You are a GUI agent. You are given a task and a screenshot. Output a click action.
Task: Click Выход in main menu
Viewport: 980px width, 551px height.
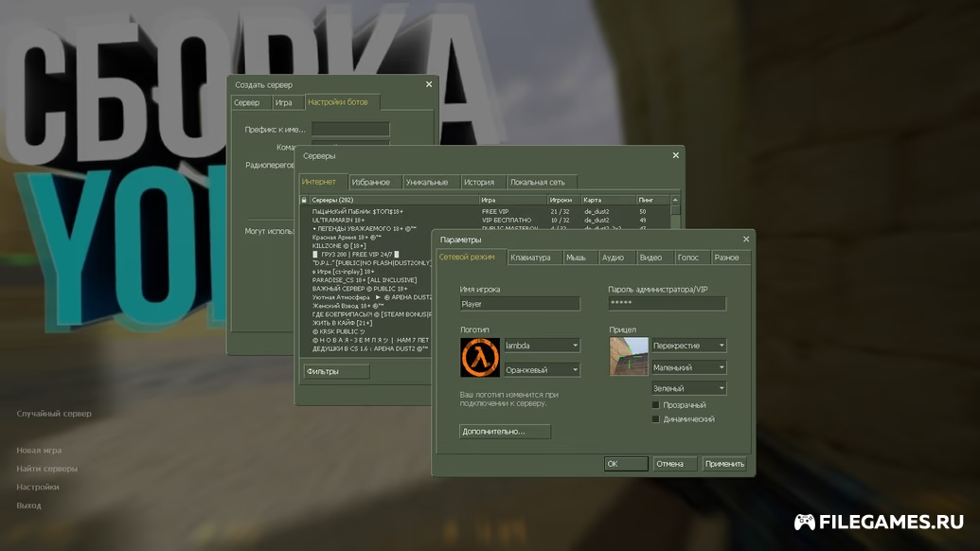pyautogui.click(x=28, y=506)
